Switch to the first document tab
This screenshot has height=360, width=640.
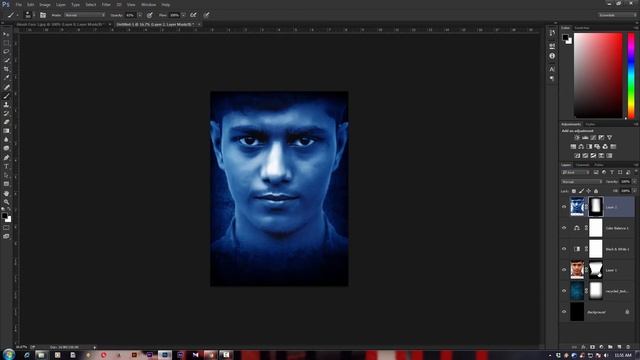coord(60,24)
